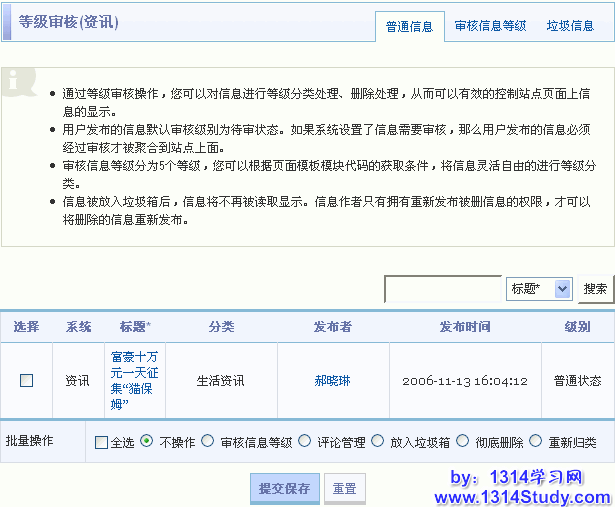Screen dimensions: 615x507
Task: Click the 普通状态 level cell
Action: (577, 381)
